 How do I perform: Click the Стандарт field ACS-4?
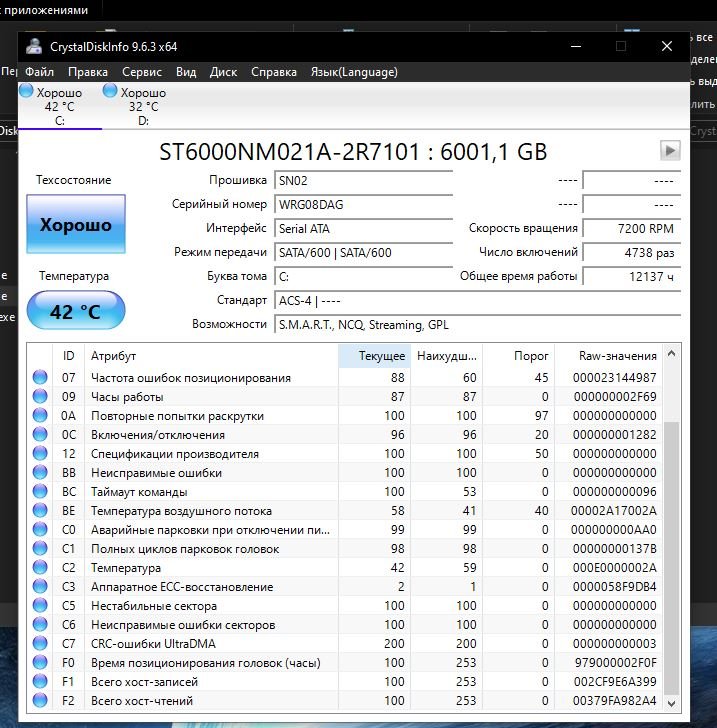[478, 301]
